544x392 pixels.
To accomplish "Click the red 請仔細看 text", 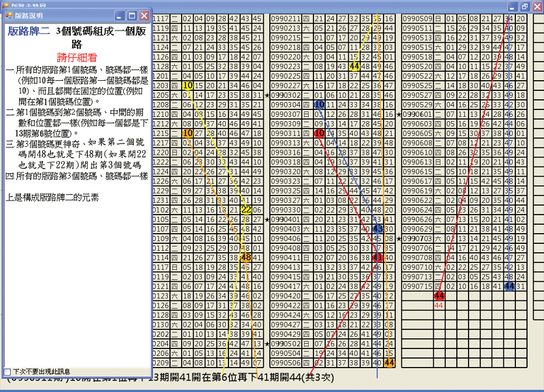I will pos(77,58).
